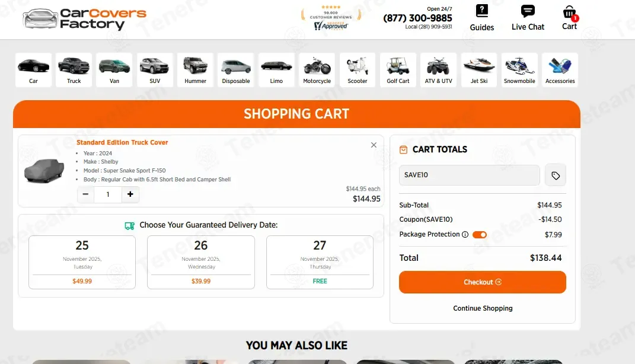
Task: Follow the Continue Shopping link
Action: click(x=483, y=308)
